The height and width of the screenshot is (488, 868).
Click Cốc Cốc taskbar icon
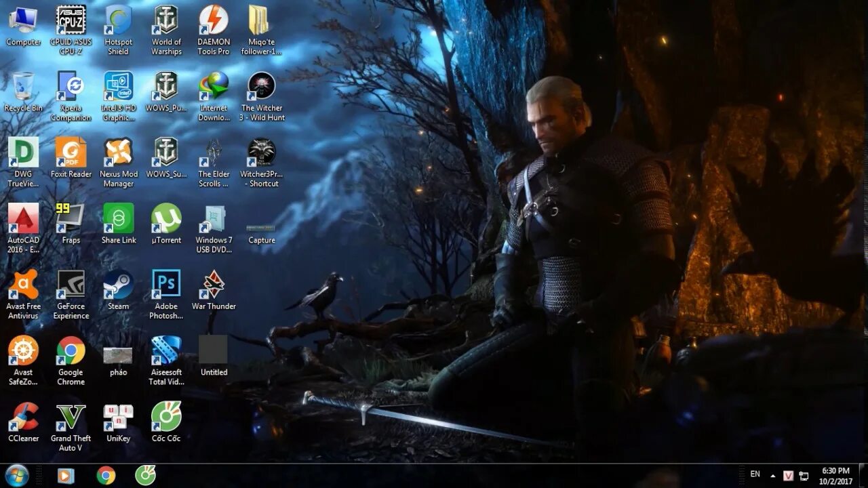point(145,476)
